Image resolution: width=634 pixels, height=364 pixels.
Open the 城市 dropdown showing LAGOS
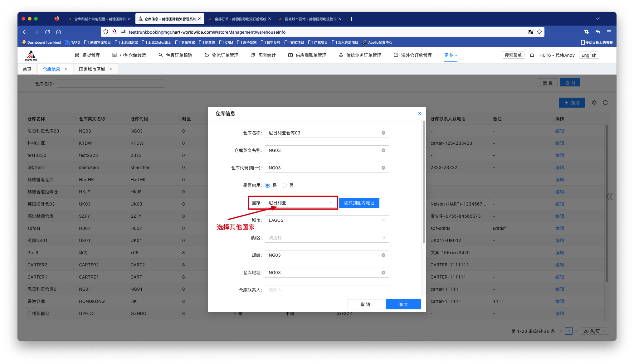click(x=326, y=220)
